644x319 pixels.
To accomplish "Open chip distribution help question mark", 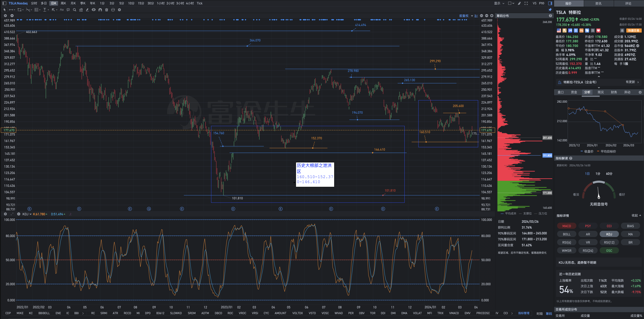I will click(x=550, y=16).
